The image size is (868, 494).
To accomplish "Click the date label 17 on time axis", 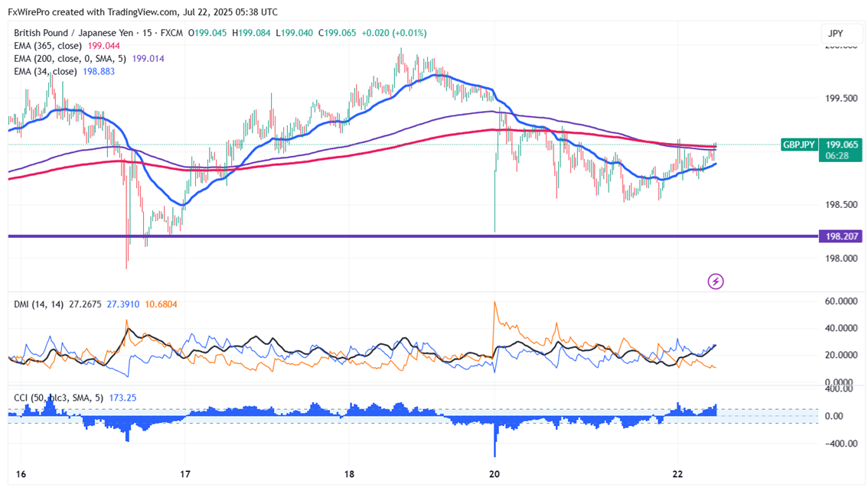I will (185, 474).
